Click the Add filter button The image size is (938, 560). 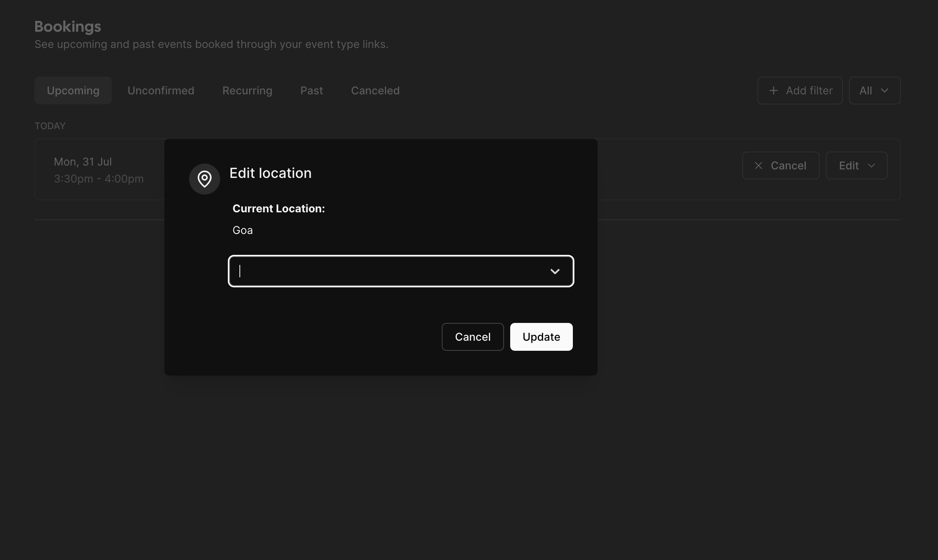coord(800,90)
